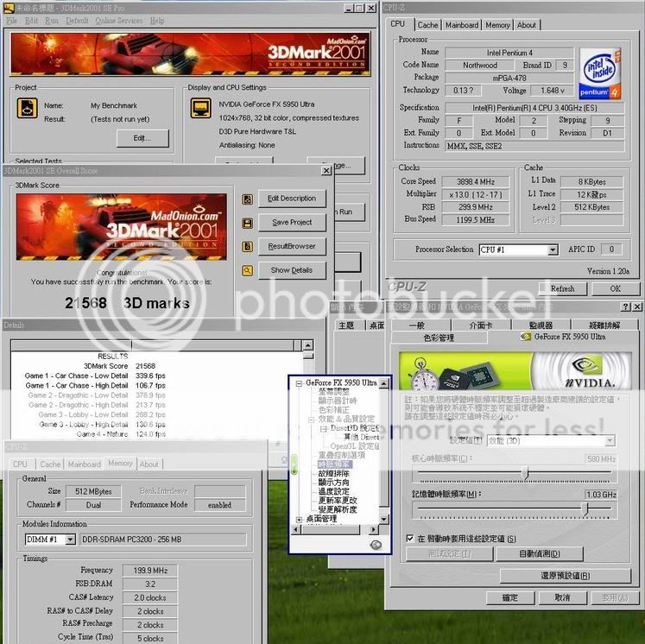645x644 pixels.
Task: Switch to Memory tab in upper CPU-Z
Action: [x=497, y=25]
